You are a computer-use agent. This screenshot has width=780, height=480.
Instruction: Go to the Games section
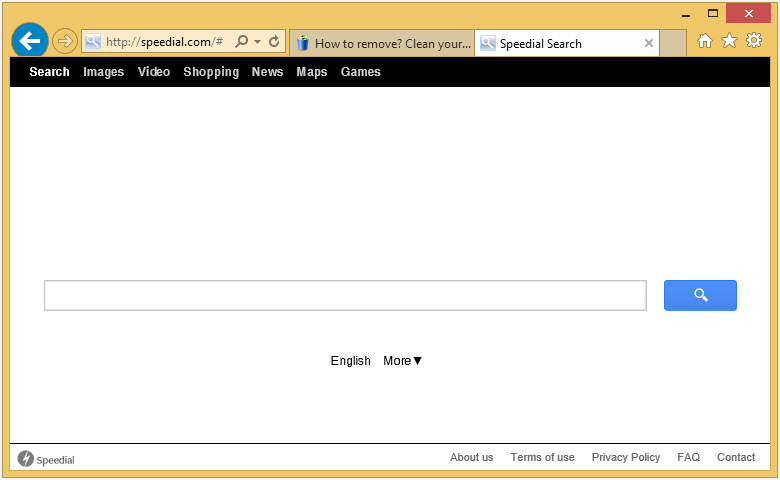tap(360, 72)
